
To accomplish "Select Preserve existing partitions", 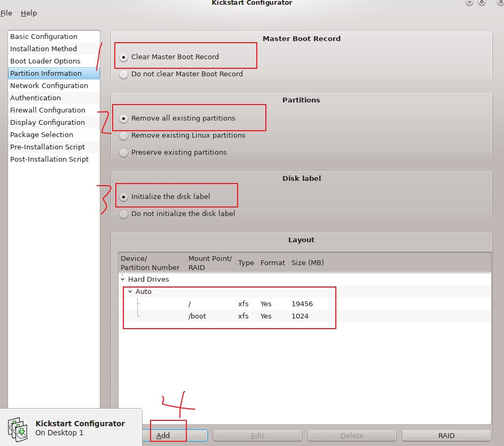I will pos(123,153).
